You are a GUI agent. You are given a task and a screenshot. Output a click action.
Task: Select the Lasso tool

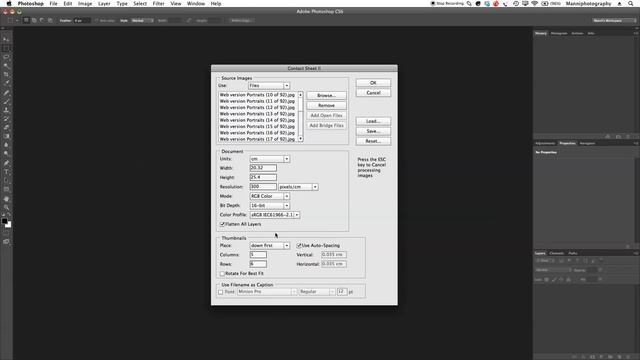(x=6, y=57)
